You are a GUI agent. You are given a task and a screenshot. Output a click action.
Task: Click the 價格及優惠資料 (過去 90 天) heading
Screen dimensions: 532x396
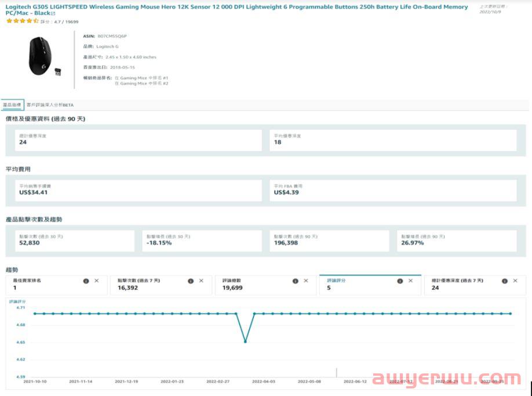[x=45, y=119]
